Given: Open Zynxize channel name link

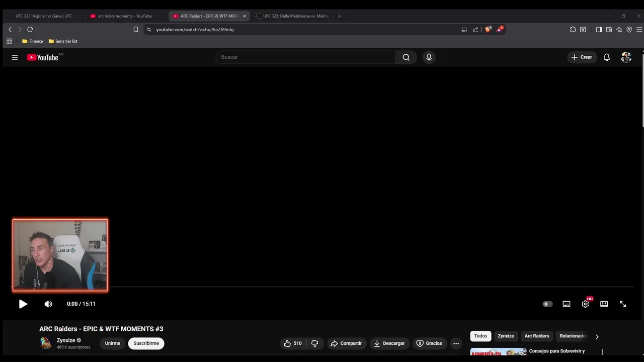Looking at the screenshot, I should 66,340.
